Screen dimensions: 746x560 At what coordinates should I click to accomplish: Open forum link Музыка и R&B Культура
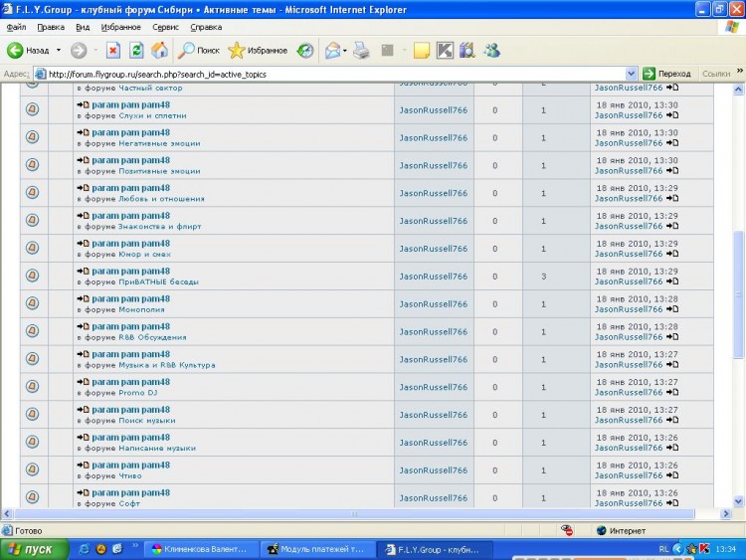coord(166,365)
